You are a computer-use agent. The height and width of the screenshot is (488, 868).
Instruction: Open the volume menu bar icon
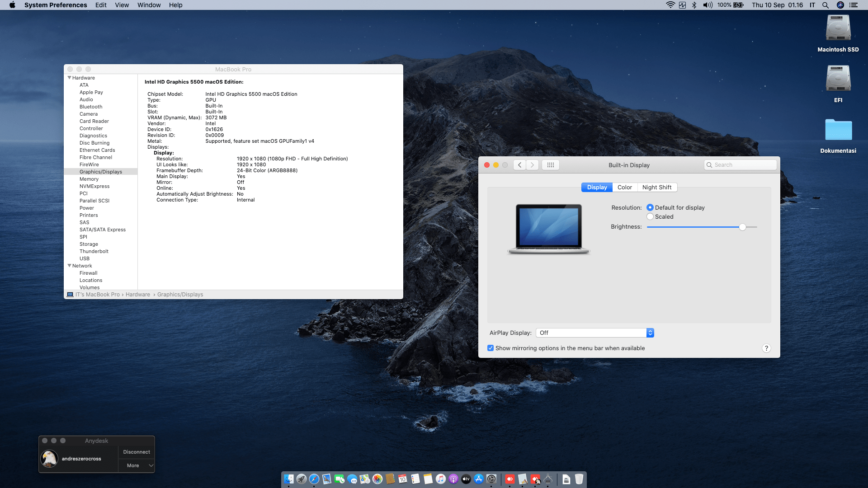[708, 5]
